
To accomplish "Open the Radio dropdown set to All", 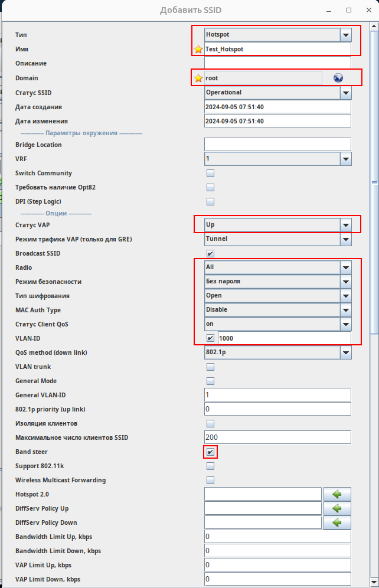I will pyautogui.click(x=345, y=267).
